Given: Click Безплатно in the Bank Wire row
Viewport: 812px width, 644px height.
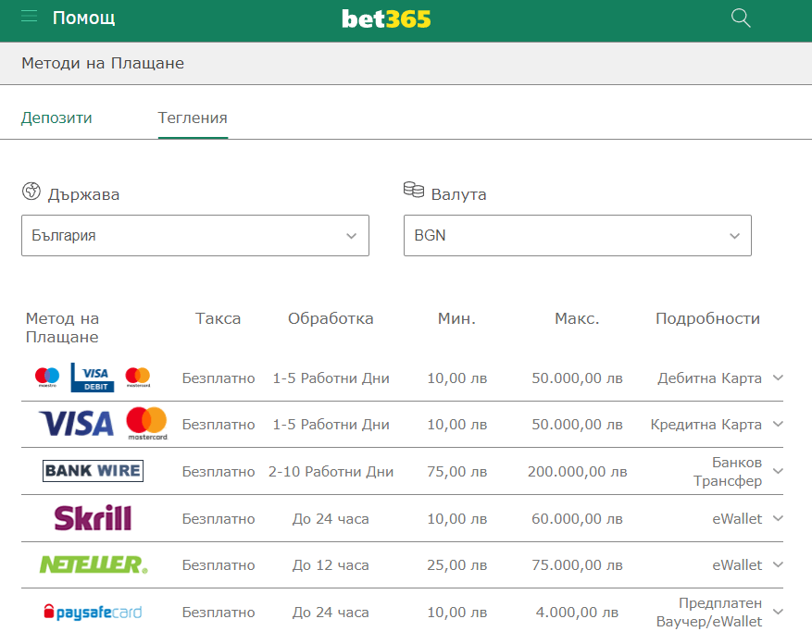Looking at the screenshot, I should pyautogui.click(x=219, y=472).
